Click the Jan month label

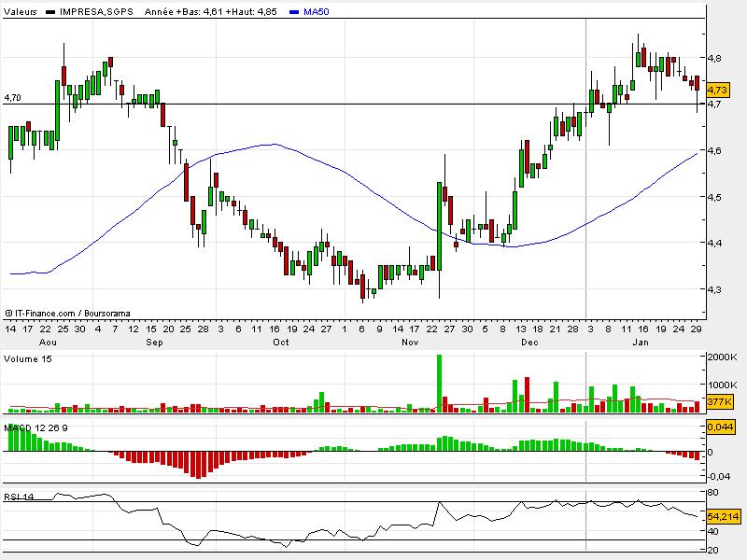pos(641,342)
